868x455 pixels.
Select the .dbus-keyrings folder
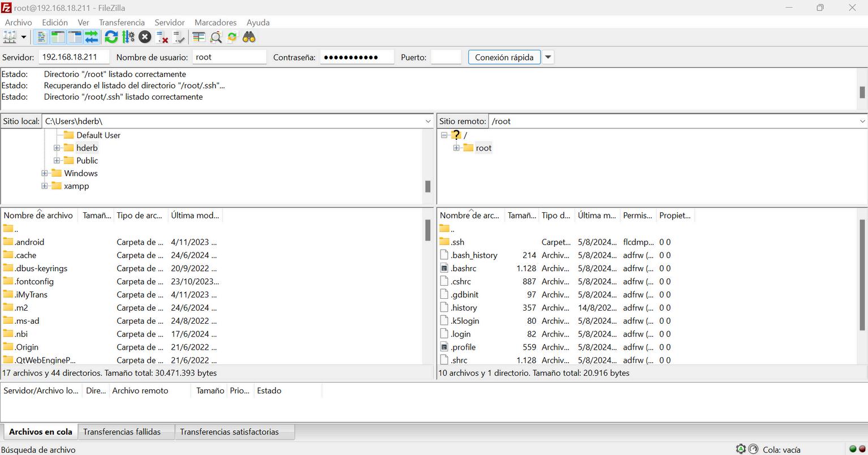[x=41, y=268]
